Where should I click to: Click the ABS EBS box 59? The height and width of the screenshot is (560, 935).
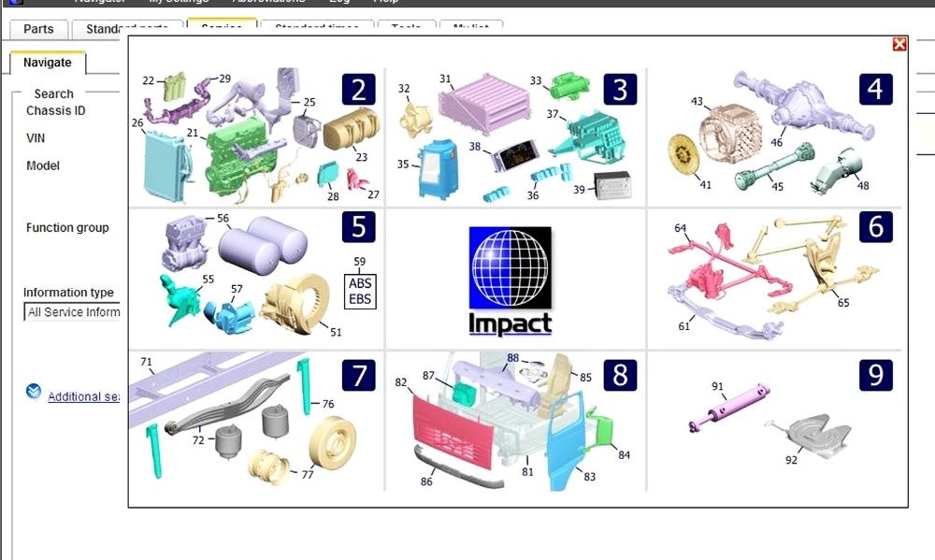pos(360,291)
